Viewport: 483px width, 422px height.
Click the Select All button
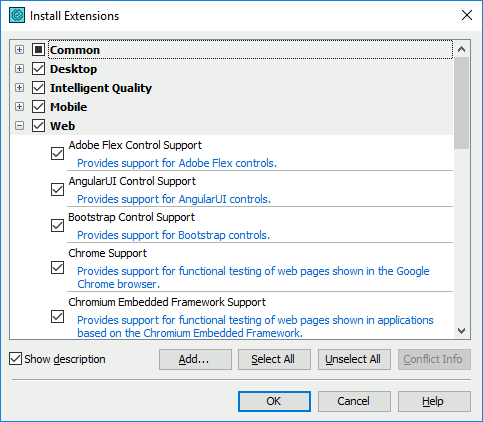coord(274,359)
